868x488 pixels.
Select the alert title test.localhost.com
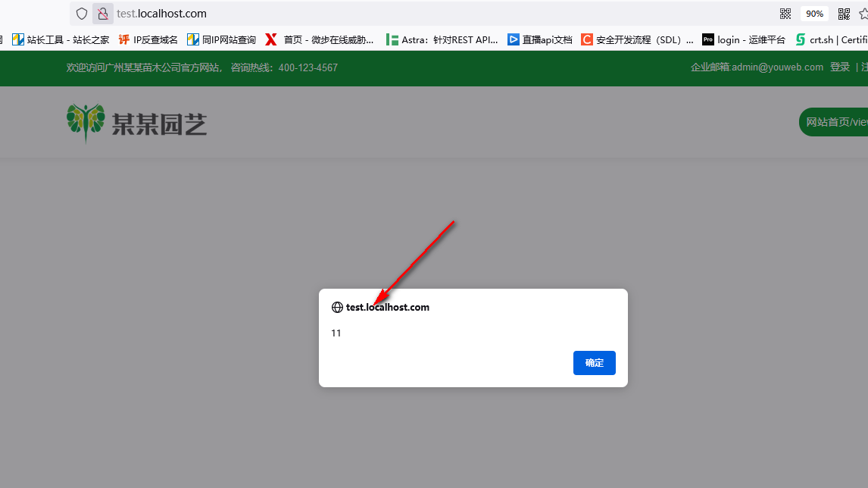pos(388,308)
